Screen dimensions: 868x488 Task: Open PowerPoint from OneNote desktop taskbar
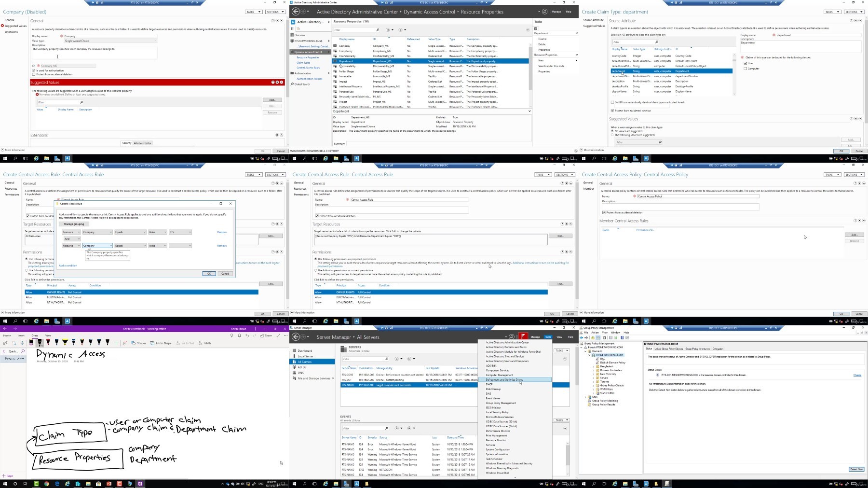click(x=109, y=484)
